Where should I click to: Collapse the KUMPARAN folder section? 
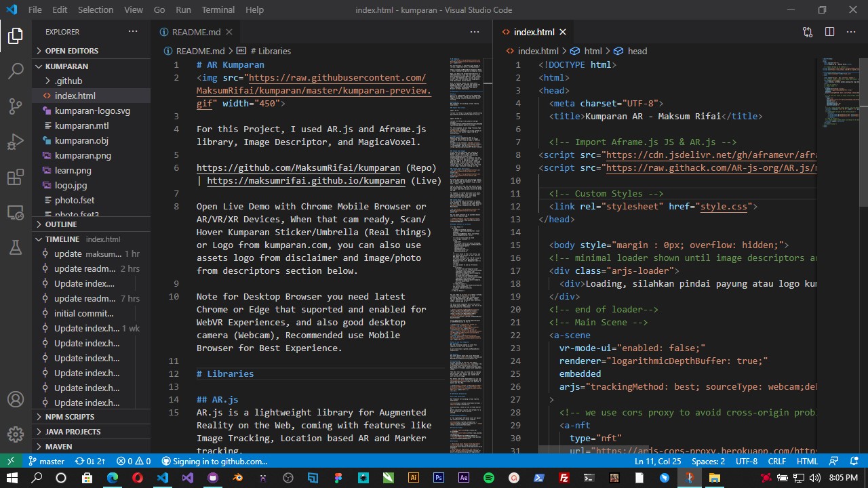[x=91, y=66]
